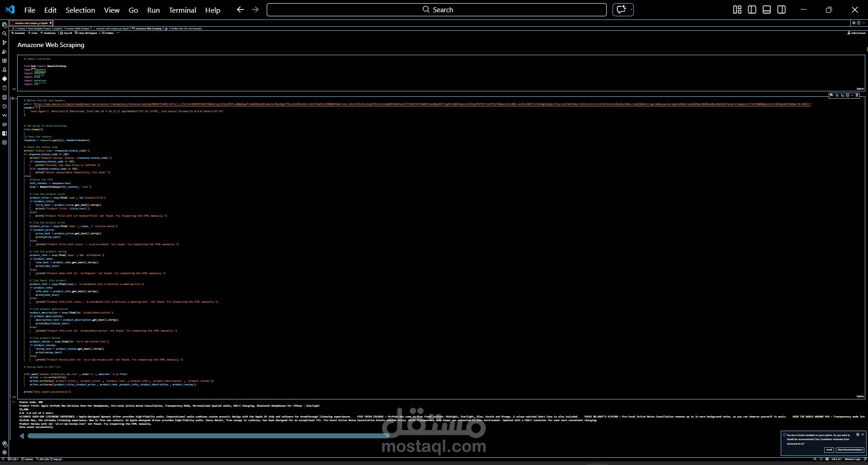Run the Define the URL cell

click(13, 98)
